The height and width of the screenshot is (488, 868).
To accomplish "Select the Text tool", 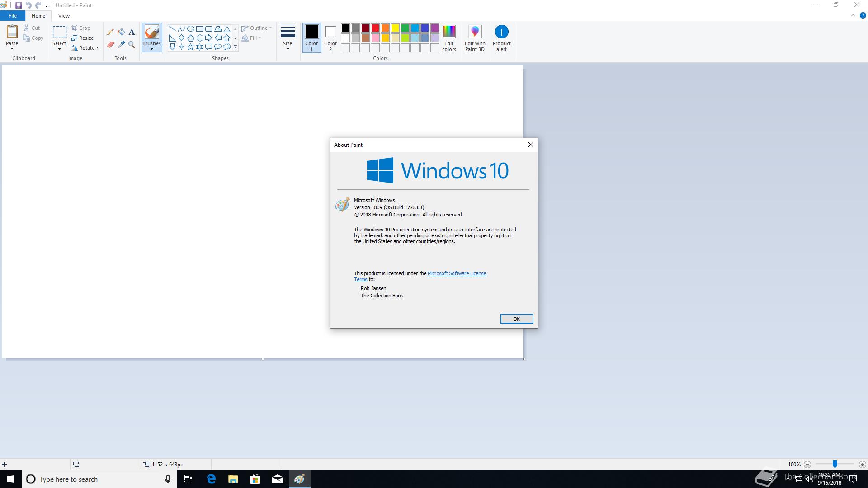I will 132,32.
